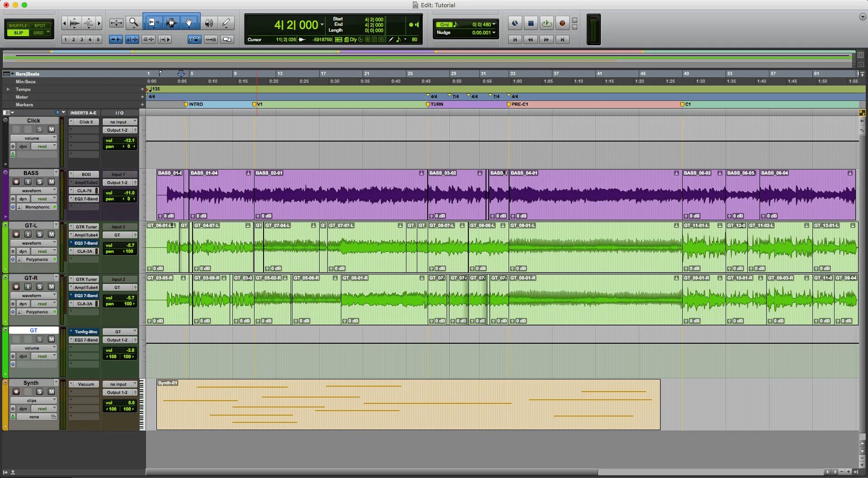This screenshot has width=868, height=478.
Task: Click Return to Zero transport button
Action: point(515,39)
